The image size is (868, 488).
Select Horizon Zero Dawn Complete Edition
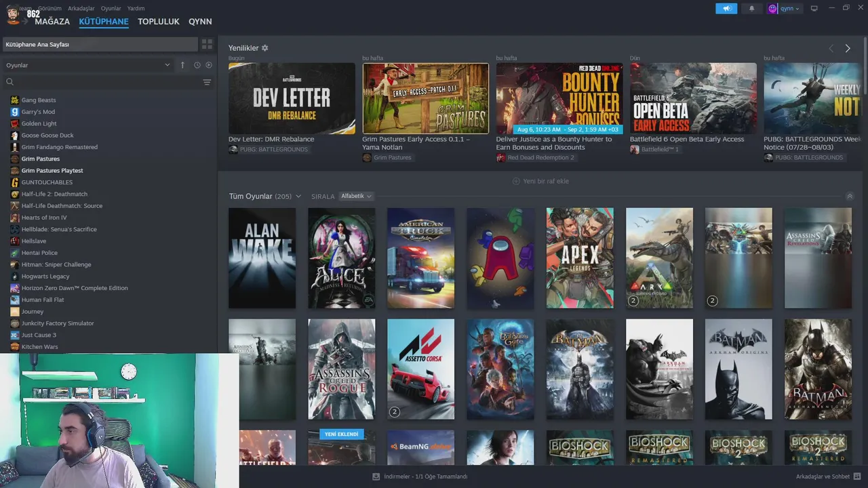pos(75,288)
